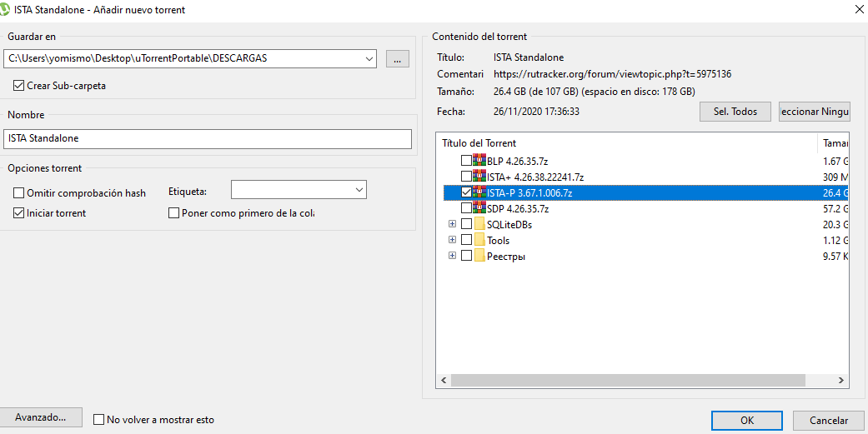Click the ISTA-P 3.67.1.006.7z archive icon

coord(479,192)
